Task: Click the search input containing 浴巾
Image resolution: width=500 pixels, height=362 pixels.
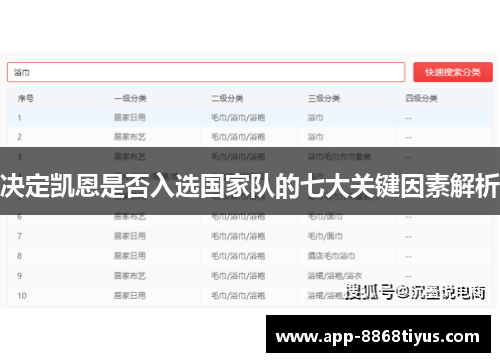Action: pos(206,72)
